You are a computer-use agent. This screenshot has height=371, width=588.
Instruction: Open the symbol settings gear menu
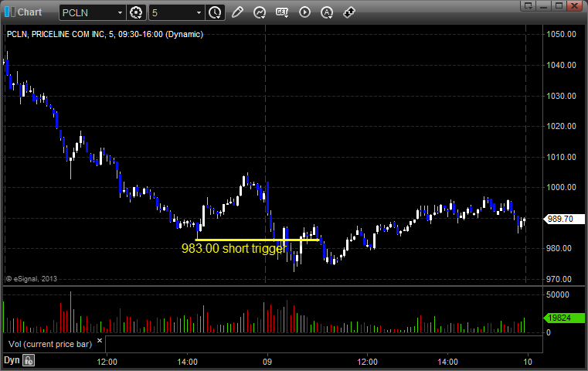[x=136, y=12]
